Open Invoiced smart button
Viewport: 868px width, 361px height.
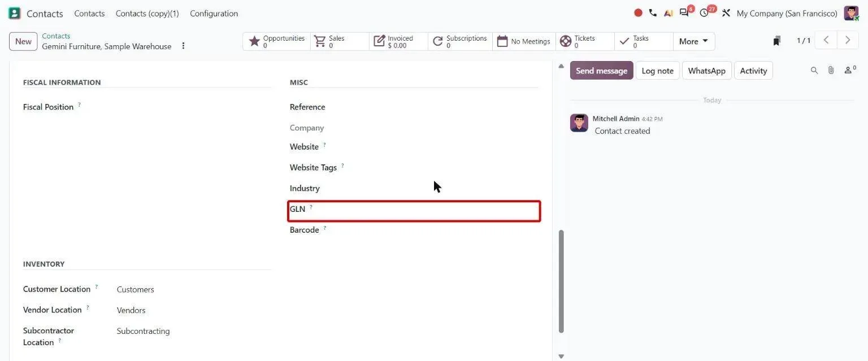pos(398,41)
